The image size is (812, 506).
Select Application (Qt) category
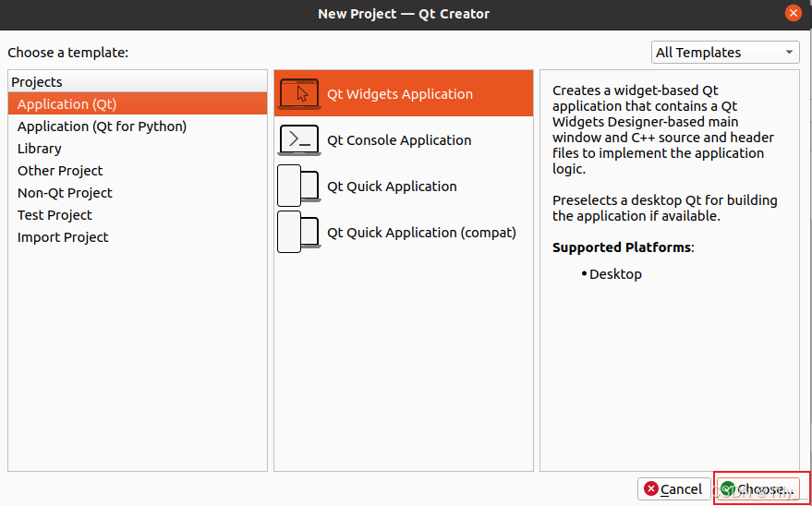pyautogui.click(x=138, y=104)
